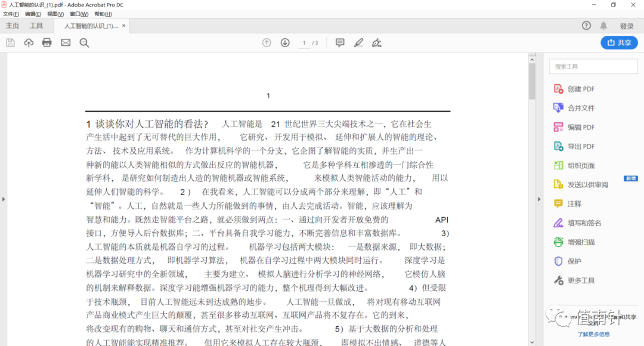The image size is (644, 346).
Task: Close the 人工智能的认识 document tab
Action: [123, 26]
